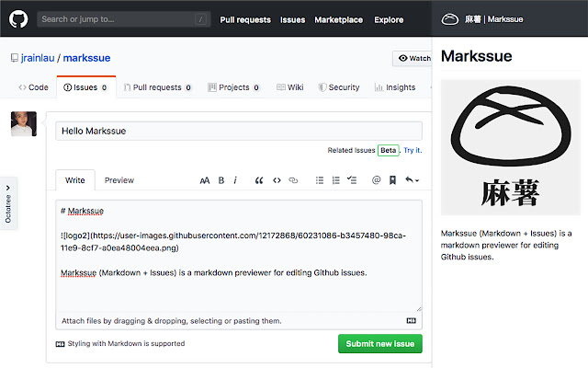Viewport: 588px width, 368px height.
Task: Toggle italic formatting
Action: pos(235,180)
